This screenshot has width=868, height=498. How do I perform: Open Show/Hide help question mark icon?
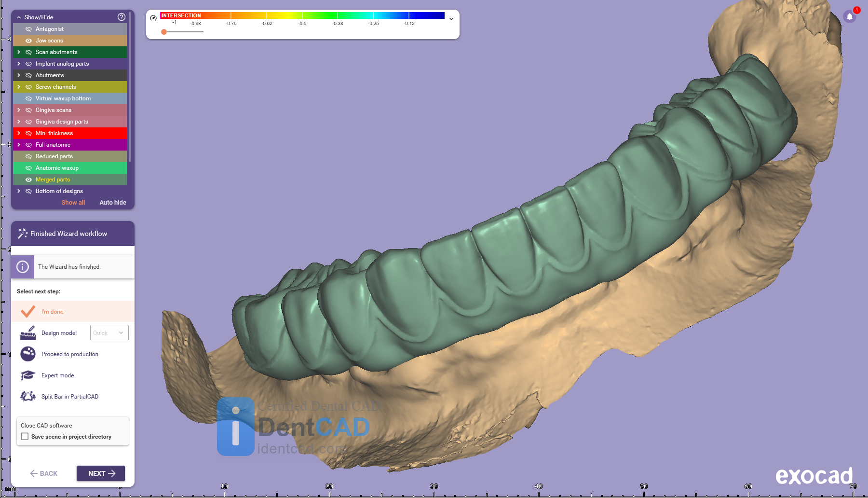[122, 17]
